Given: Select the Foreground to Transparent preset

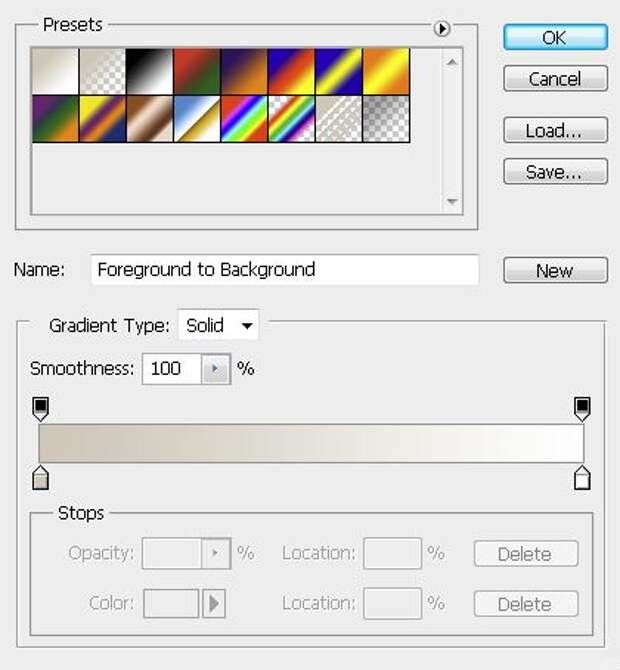Looking at the screenshot, I should tap(103, 71).
